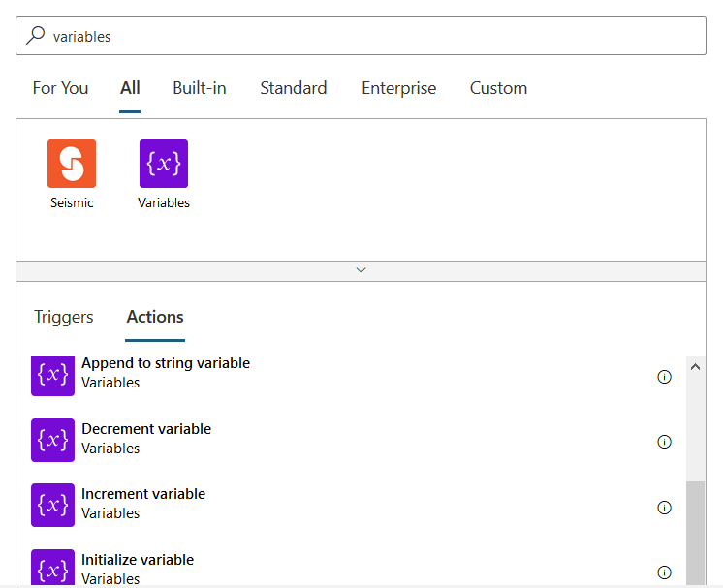
Task: Click the magnifying glass search icon
Action: pos(35,36)
